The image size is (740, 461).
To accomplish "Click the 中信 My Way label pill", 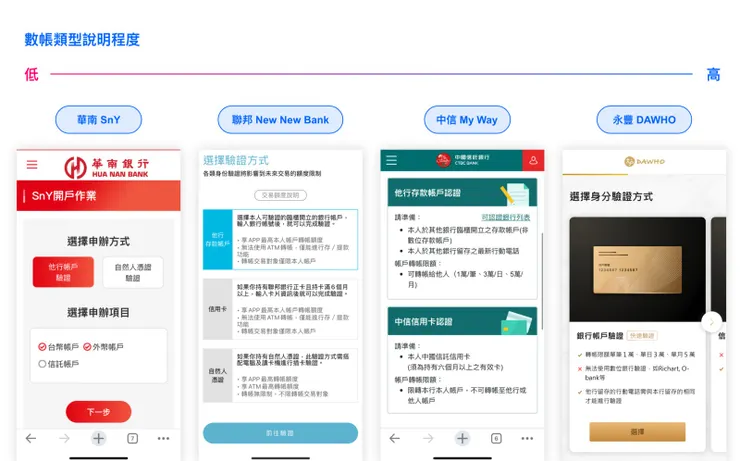I will pyautogui.click(x=467, y=120).
